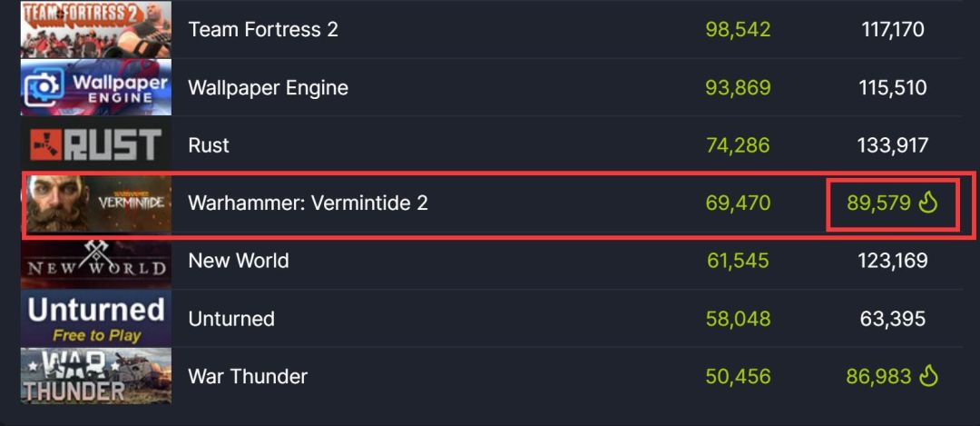Click Rust's 133,917 peak player value

click(890, 145)
